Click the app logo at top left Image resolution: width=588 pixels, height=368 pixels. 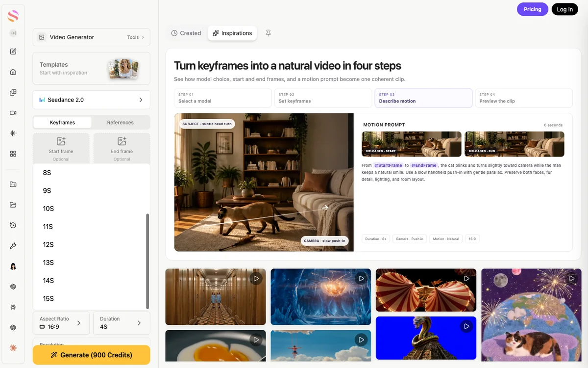tap(13, 16)
